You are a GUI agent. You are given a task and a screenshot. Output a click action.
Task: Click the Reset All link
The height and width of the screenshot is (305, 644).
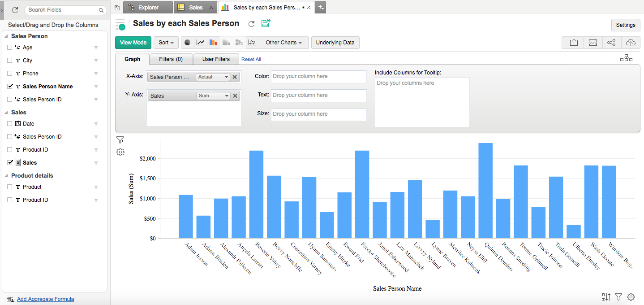[x=251, y=59]
